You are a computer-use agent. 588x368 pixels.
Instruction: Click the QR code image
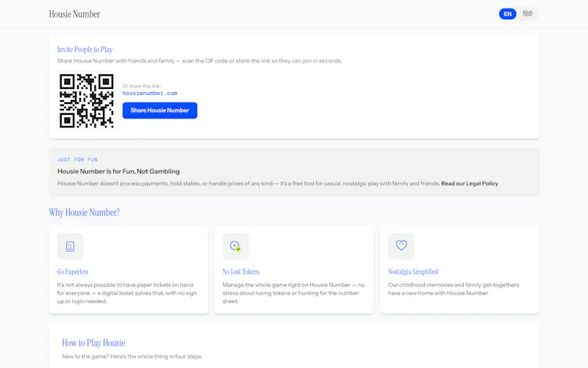[x=87, y=101]
